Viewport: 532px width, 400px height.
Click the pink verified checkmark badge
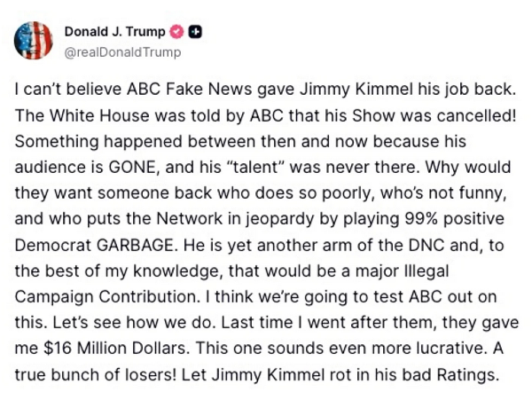point(177,32)
